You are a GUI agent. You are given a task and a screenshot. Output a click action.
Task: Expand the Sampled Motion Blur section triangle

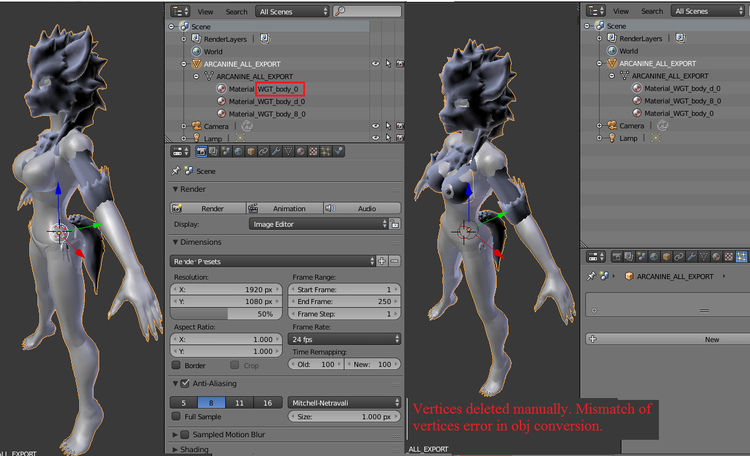[175, 434]
